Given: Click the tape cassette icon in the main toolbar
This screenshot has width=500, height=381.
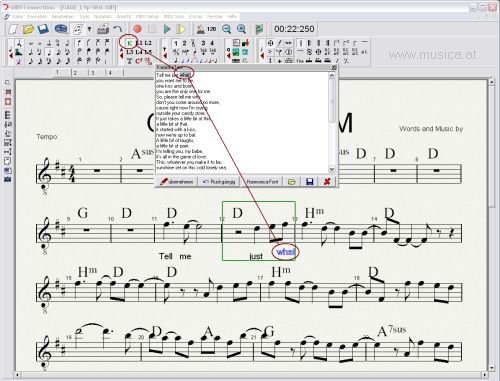Looking at the screenshot, I should pos(61,29).
